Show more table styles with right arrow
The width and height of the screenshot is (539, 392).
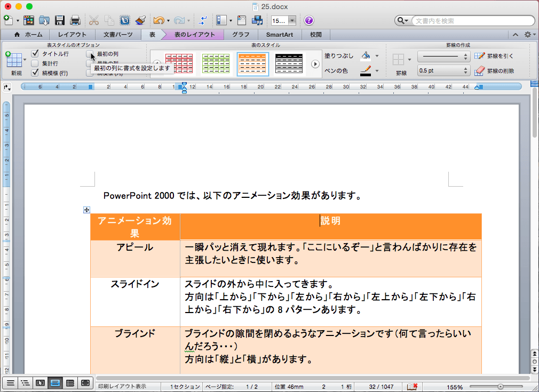315,64
